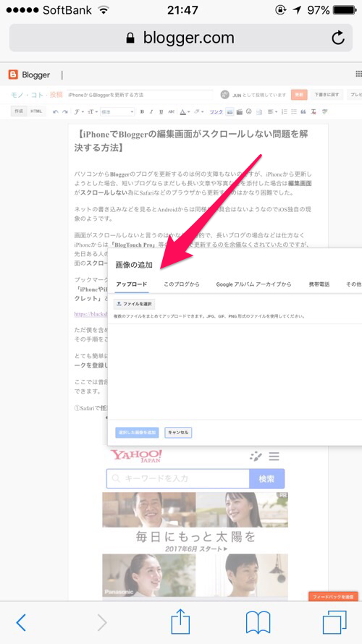Select the 携帯電話 tab

click(x=319, y=284)
